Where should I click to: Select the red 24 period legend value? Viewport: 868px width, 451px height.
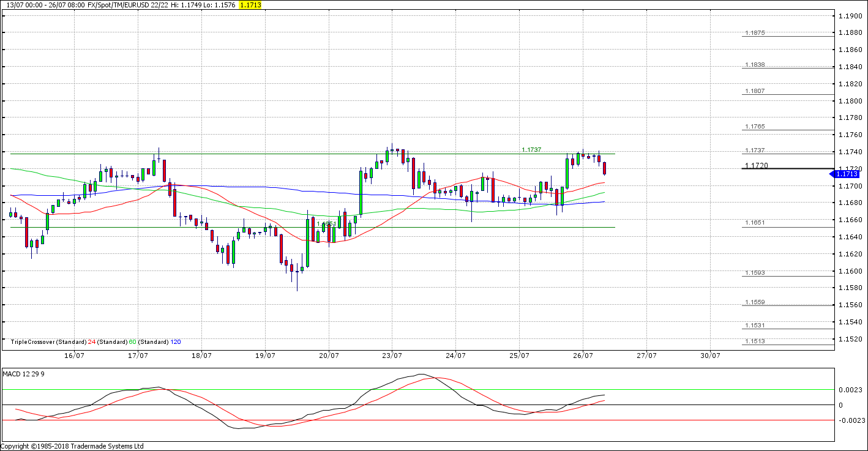pyautogui.click(x=91, y=342)
